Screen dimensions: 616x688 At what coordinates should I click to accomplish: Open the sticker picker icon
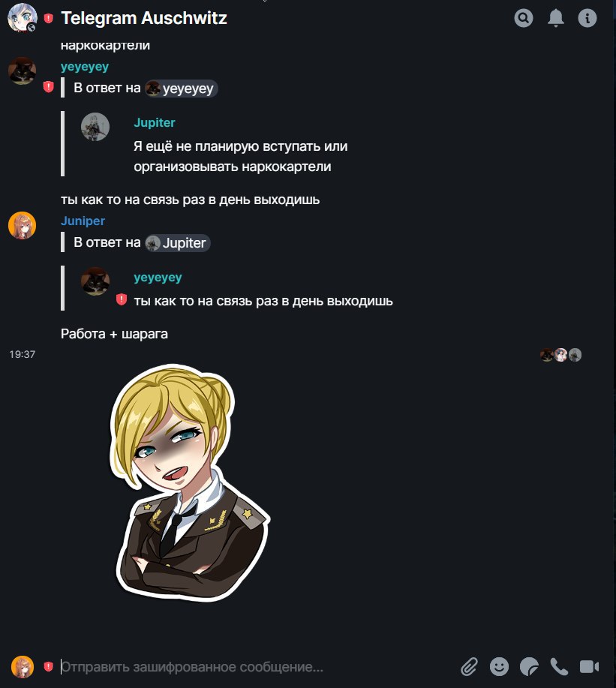pos(529,666)
